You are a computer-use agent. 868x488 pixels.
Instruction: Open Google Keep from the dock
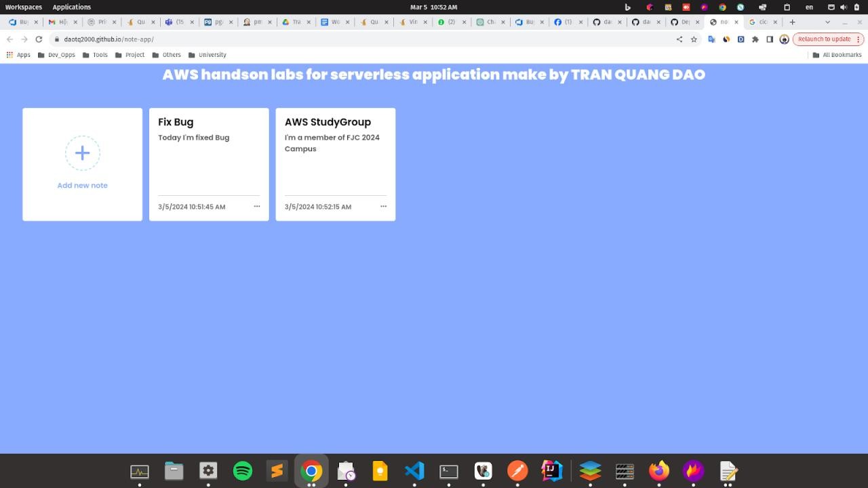380,470
